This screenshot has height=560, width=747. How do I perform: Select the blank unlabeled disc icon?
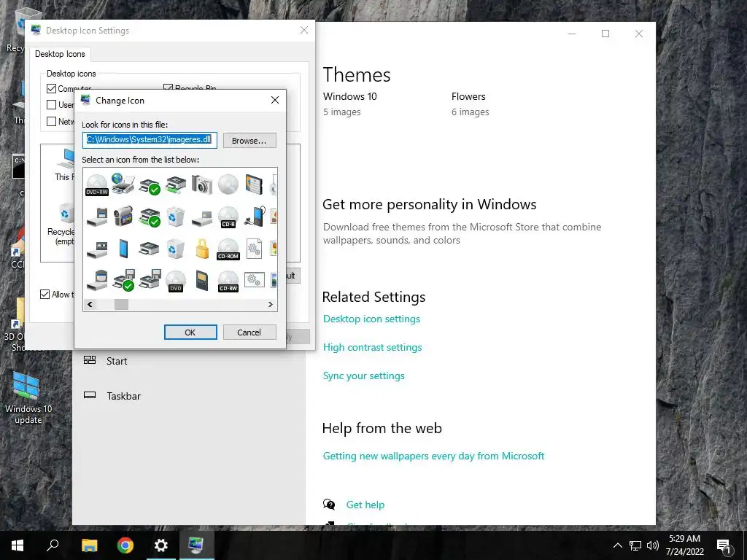pyautogui.click(x=228, y=184)
